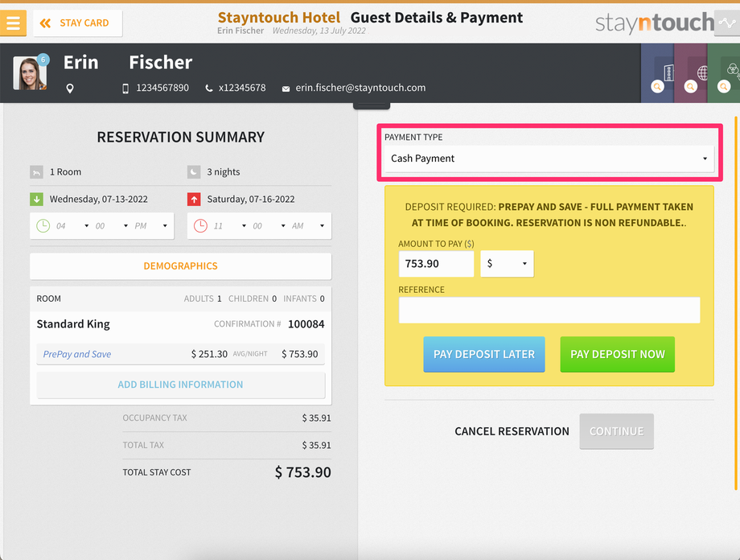Click the green arrival arrow icon

pos(36,200)
